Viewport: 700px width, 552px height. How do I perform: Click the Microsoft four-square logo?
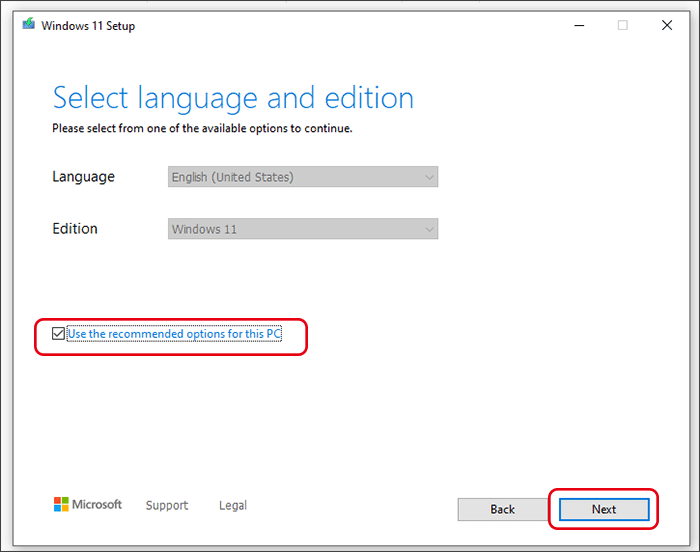(x=62, y=505)
